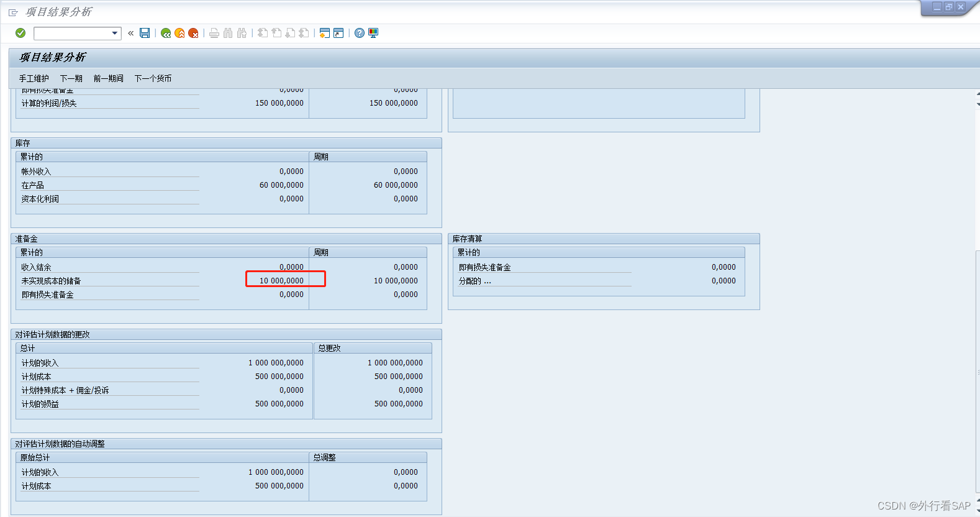
Task: Open the system menu icon beside the window title
Action: 13,12
